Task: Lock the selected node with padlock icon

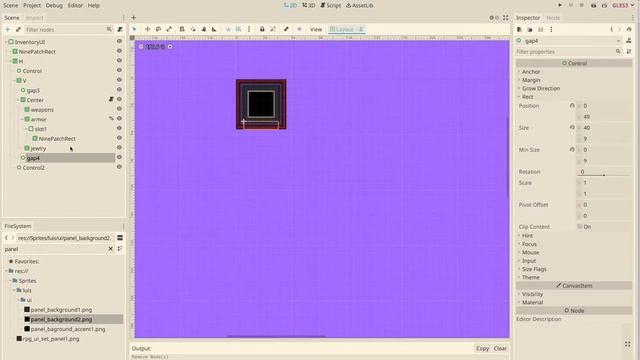Action: pos(262,29)
